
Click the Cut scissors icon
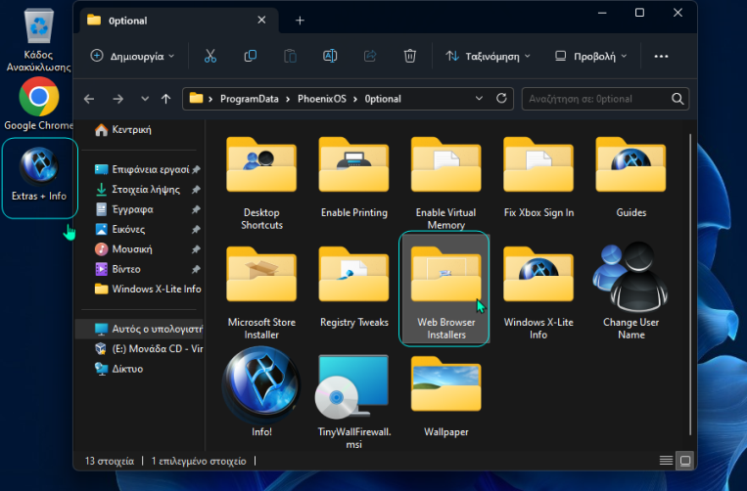coord(210,56)
